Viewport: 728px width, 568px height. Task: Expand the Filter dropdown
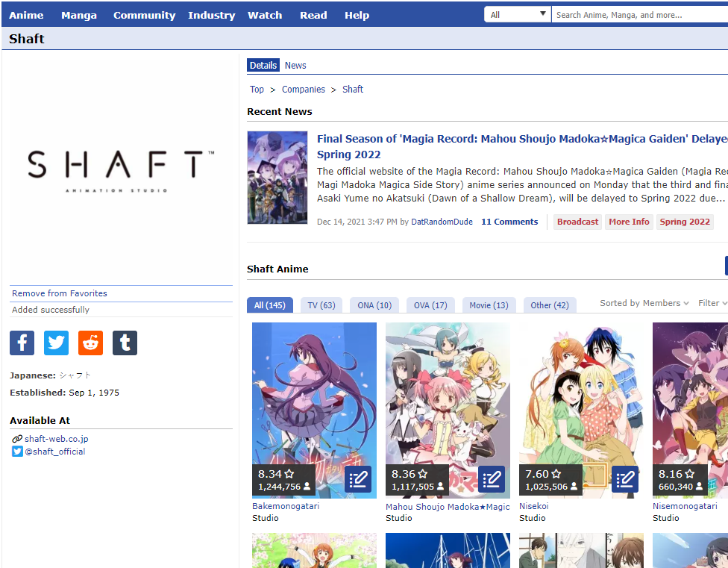pyautogui.click(x=712, y=303)
